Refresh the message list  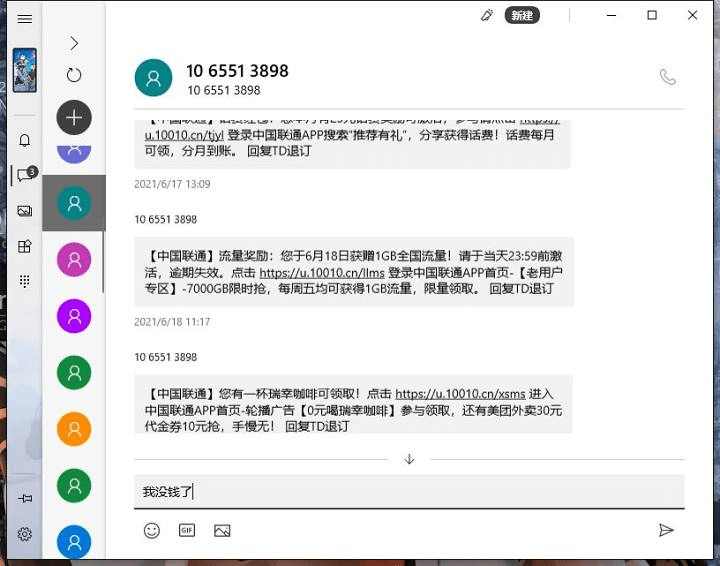74,75
